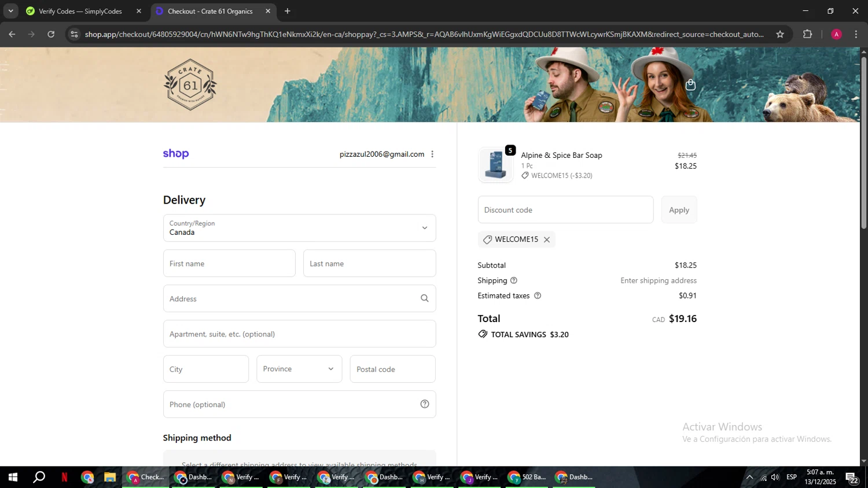Viewport: 868px width, 488px height.
Task: Open the Windows notification center
Action: 852,478
